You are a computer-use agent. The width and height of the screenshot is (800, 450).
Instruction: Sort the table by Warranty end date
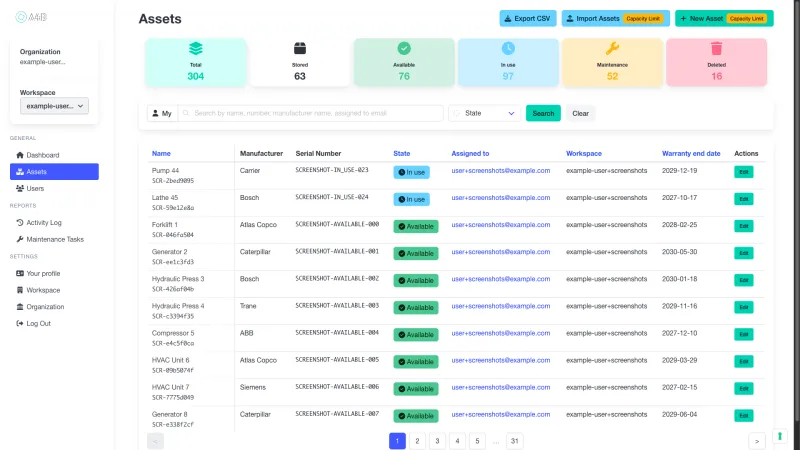[x=690, y=153]
